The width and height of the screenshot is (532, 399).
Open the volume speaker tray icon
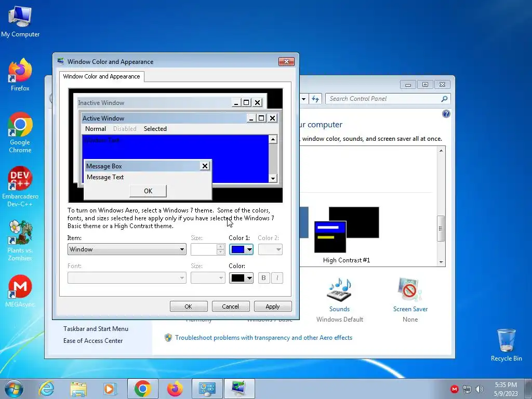[x=480, y=389]
